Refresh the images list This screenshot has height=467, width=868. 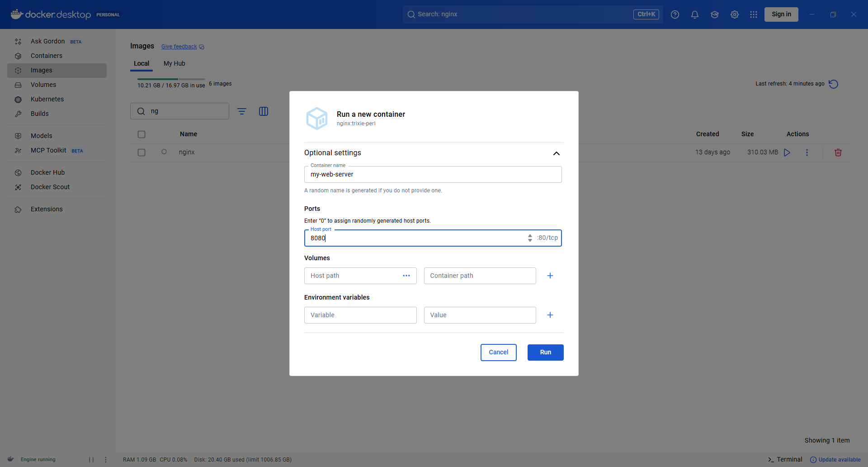pos(834,84)
